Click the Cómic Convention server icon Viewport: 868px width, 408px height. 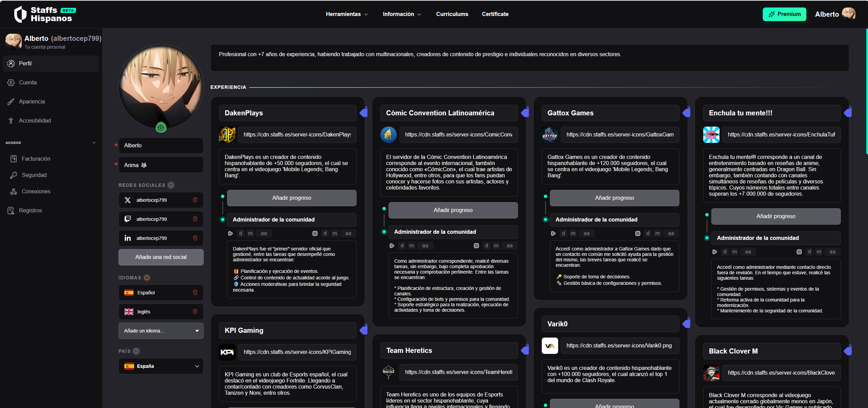[389, 135]
